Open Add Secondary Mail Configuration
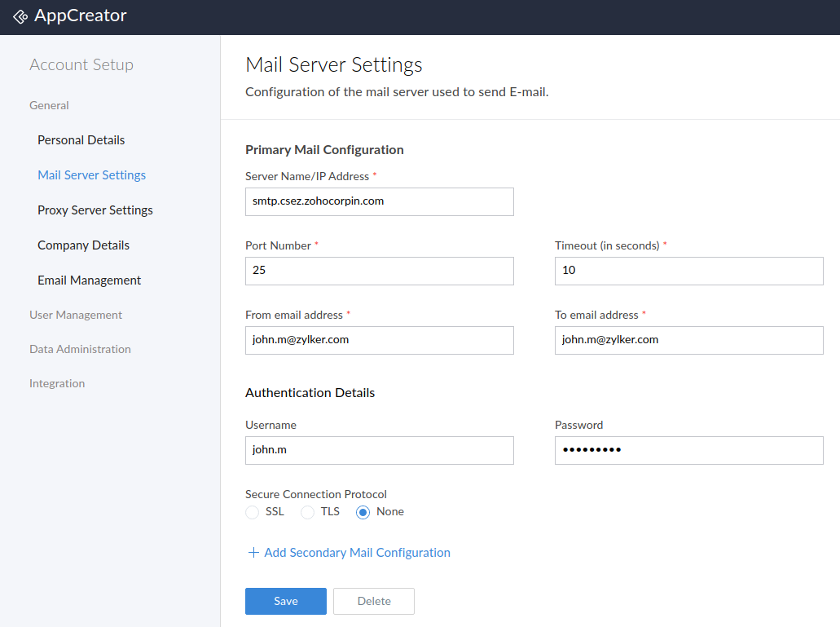This screenshot has height=627, width=840. [357, 552]
